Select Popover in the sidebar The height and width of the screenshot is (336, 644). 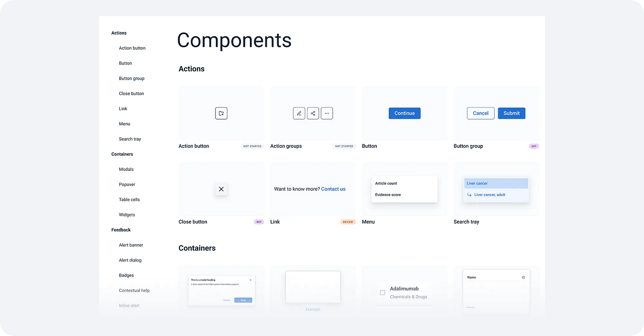click(127, 185)
